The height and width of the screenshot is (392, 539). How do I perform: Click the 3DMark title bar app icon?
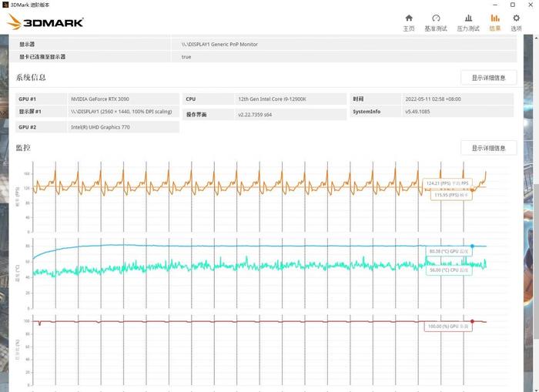5,5
